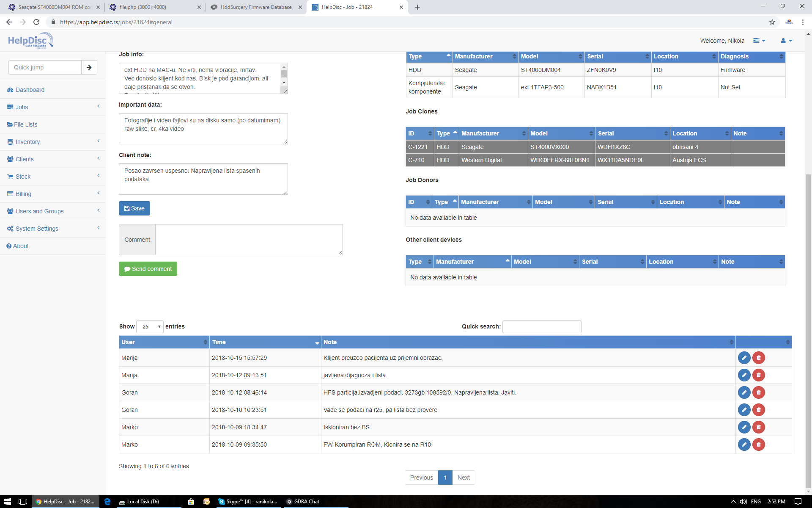Expand the Inventory sidebar menu

click(x=53, y=142)
